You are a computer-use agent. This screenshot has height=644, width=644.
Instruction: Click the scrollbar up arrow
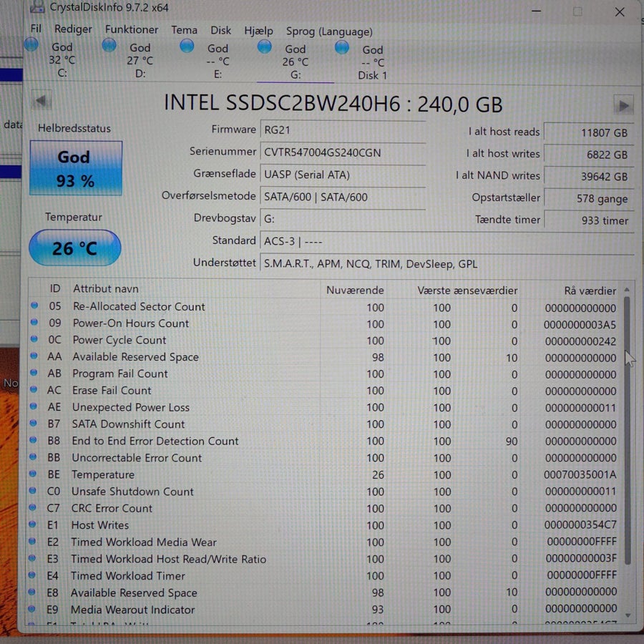pos(627,290)
